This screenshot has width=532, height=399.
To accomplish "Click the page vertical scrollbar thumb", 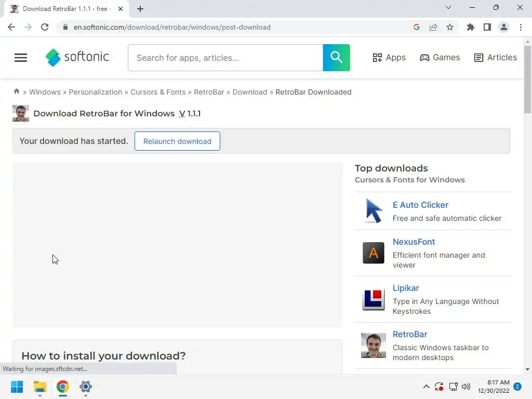I will tap(527, 79).
